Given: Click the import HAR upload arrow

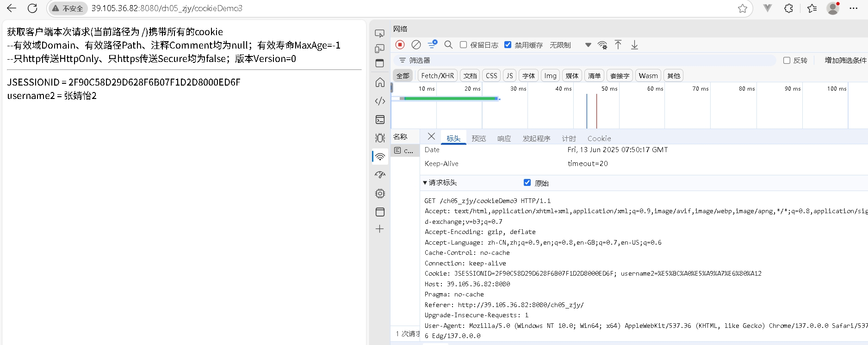Looking at the screenshot, I should (x=618, y=45).
